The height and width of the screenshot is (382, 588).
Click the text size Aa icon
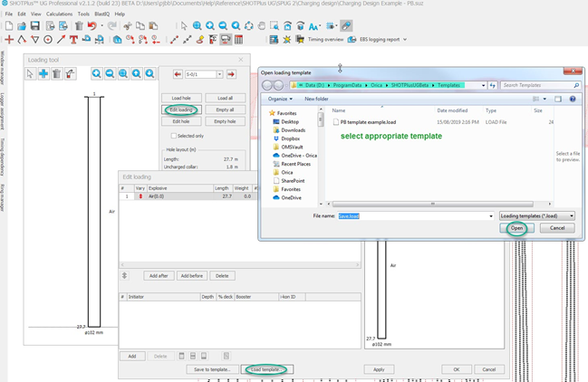pyautogui.click(x=313, y=26)
